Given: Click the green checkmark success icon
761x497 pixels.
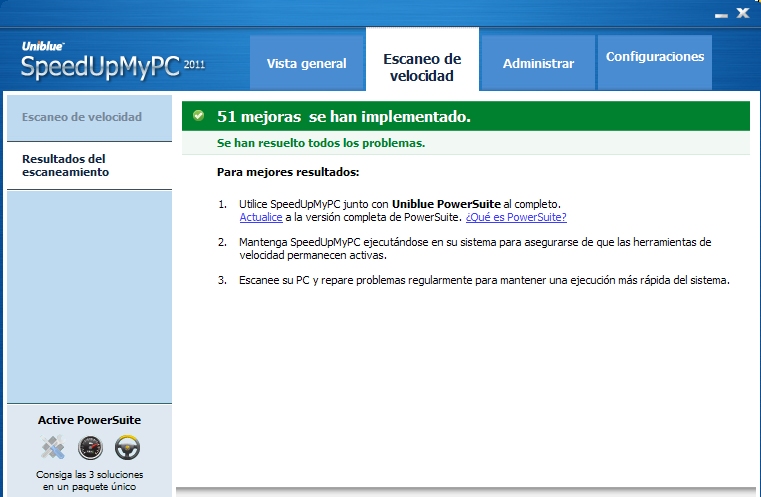Looking at the screenshot, I should 199,116.
